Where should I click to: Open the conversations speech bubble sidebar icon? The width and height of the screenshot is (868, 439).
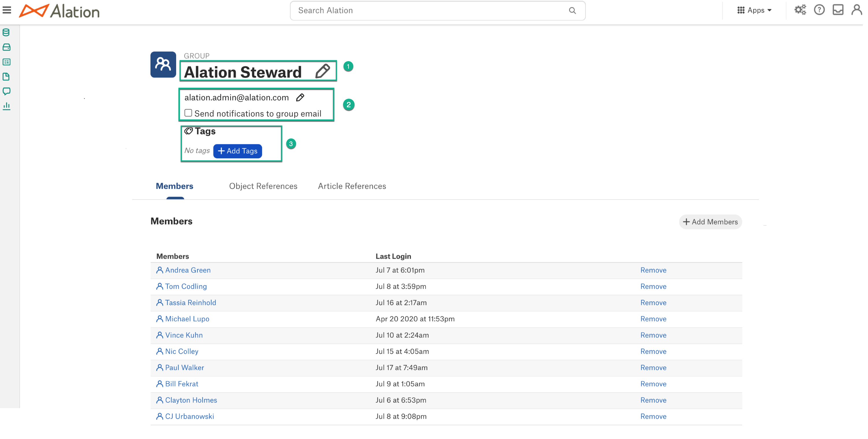[6, 91]
